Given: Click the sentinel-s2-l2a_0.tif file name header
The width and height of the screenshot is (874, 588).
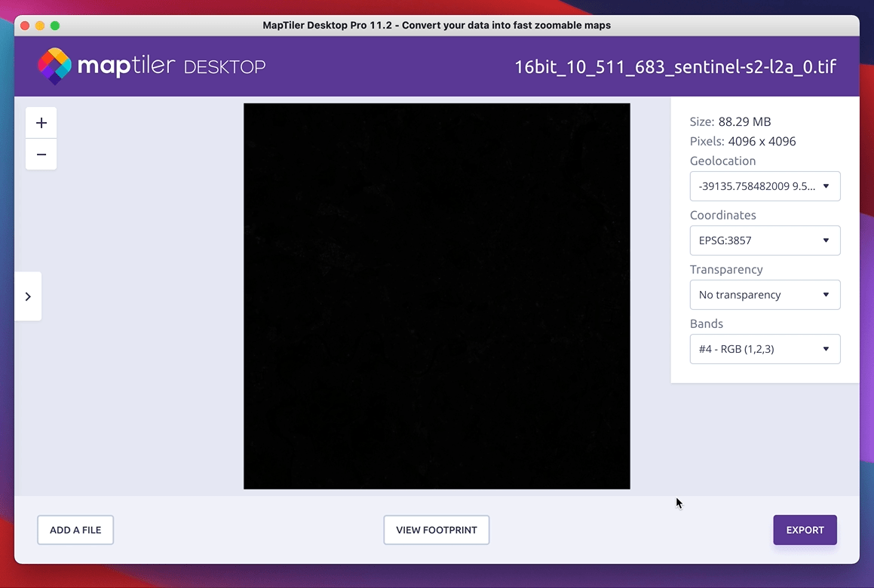Looking at the screenshot, I should (x=675, y=66).
